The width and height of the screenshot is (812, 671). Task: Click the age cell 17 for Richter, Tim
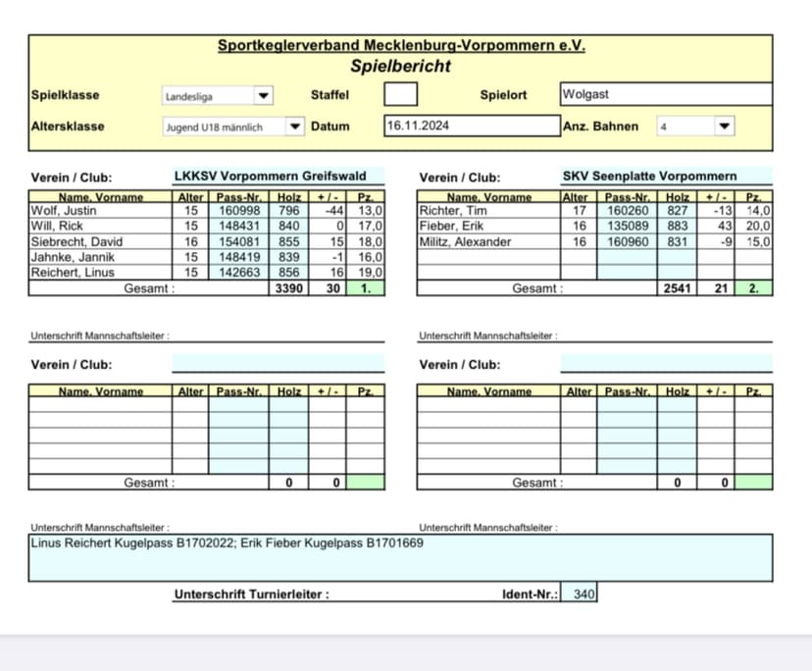click(x=579, y=210)
